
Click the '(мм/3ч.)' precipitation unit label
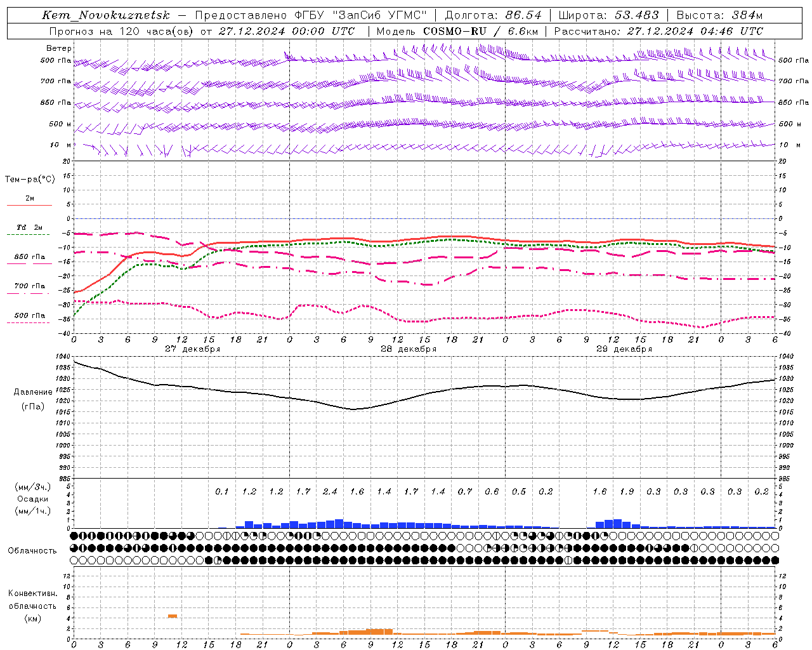coord(32,487)
